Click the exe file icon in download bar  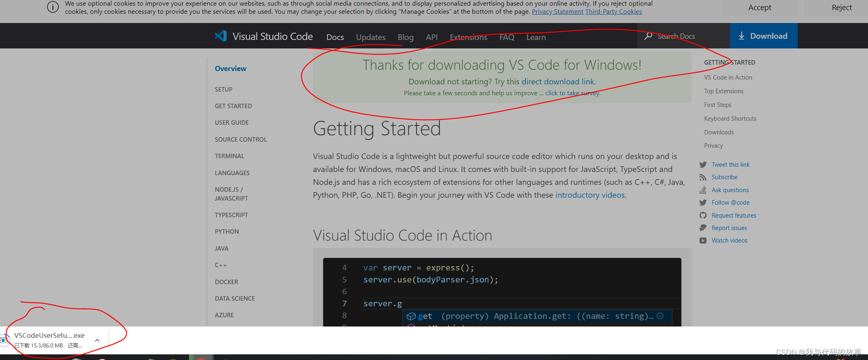coord(4,340)
